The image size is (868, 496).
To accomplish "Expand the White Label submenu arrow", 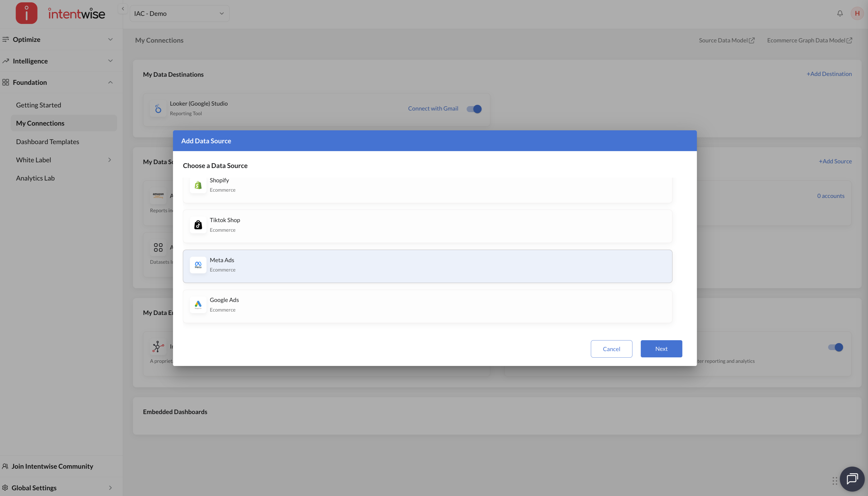I will pyautogui.click(x=110, y=160).
